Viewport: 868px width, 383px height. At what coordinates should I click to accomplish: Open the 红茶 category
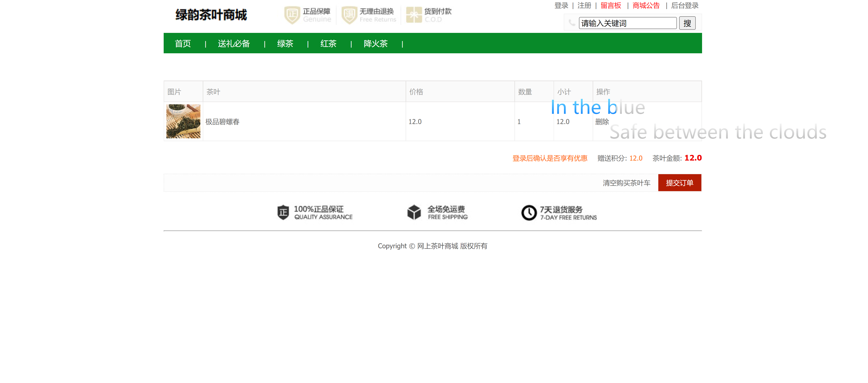pos(328,43)
